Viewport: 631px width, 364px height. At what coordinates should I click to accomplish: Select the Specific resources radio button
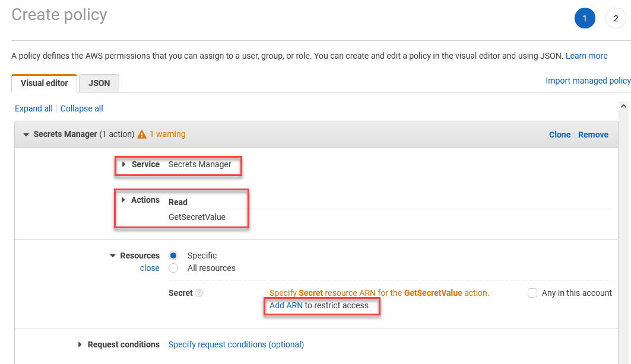pos(173,256)
